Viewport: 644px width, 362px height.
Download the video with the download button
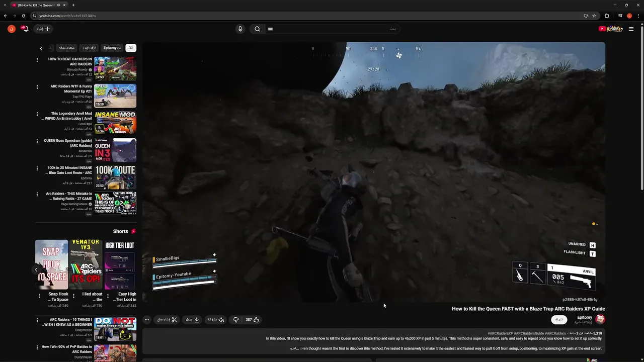[x=193, y=319]
